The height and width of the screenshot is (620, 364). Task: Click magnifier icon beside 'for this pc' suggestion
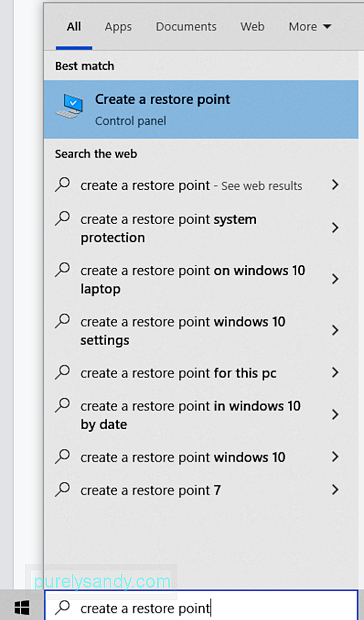(x=63, y=372)
